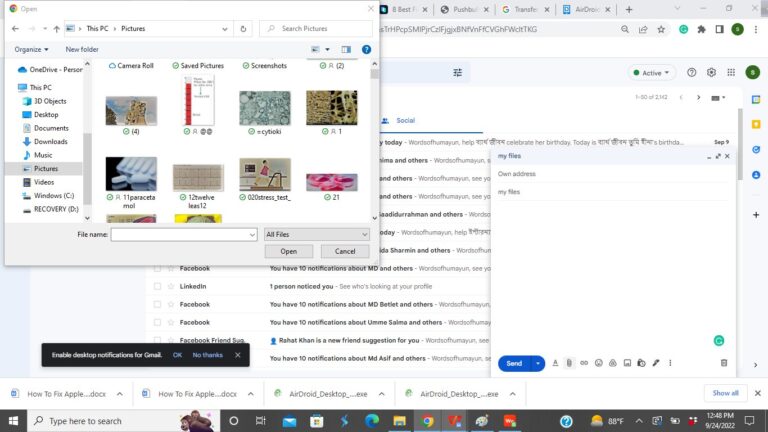Click the Attach files paperclip icon in compose
The width and height of the screenshot is (768, 432).
click(x=569, y=363)
